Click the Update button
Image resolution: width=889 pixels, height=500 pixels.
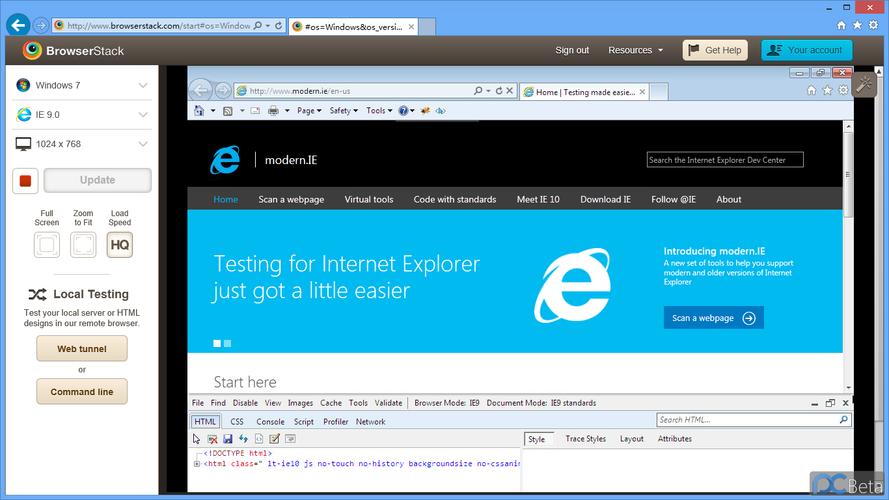pyautogui.click(x=98, y=180)
